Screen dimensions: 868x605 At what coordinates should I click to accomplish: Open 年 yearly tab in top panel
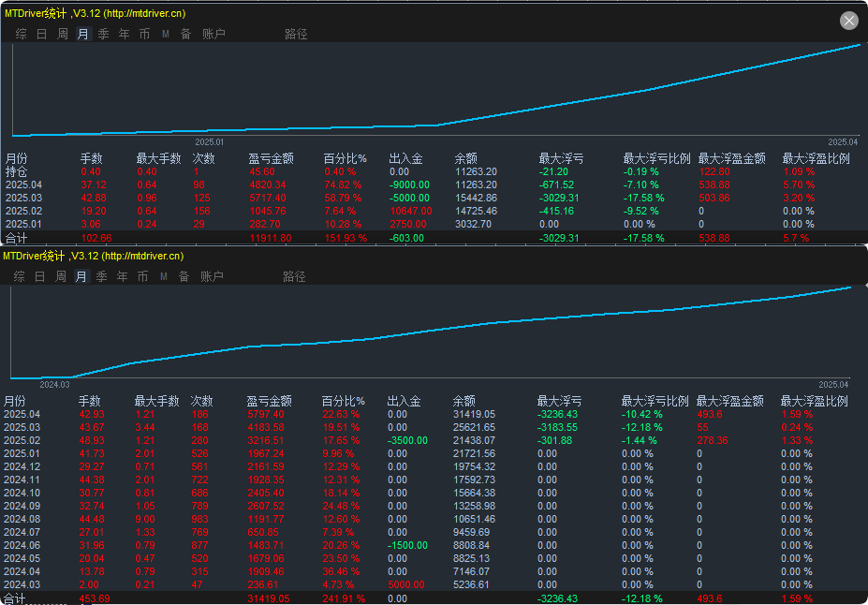124,34
